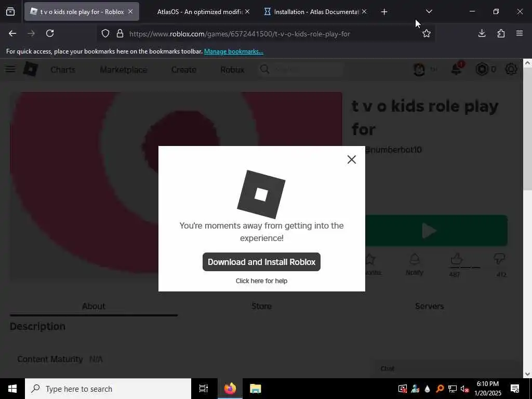532x399 pixels.
Task: Select the About tab
Action: click(x=94, y=306)
